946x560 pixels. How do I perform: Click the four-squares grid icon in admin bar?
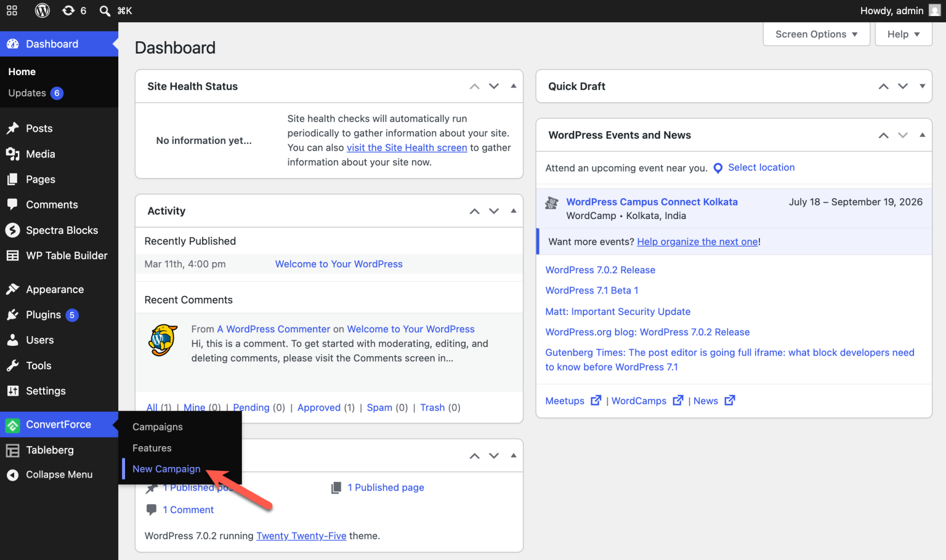coord(12,10)
